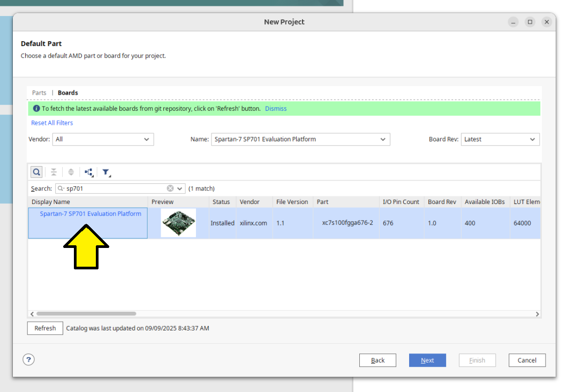Screen dimensions: 566x392
Task: Click the SP701 board preview thumbnail
Action: tap(178, 223)
